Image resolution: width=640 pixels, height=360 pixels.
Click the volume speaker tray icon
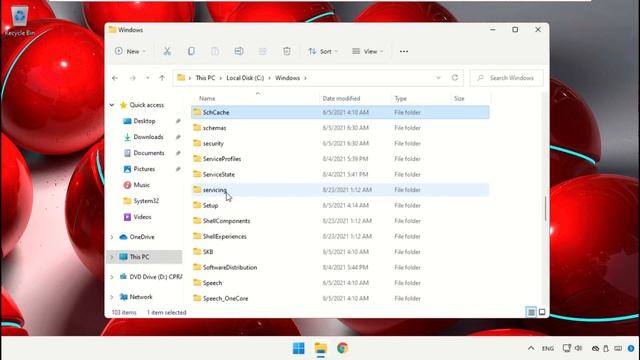click(578, 348)
